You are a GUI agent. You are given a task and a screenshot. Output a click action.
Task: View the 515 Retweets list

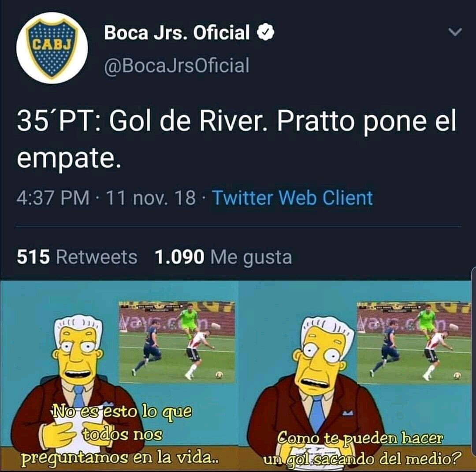tap(77, 257)
